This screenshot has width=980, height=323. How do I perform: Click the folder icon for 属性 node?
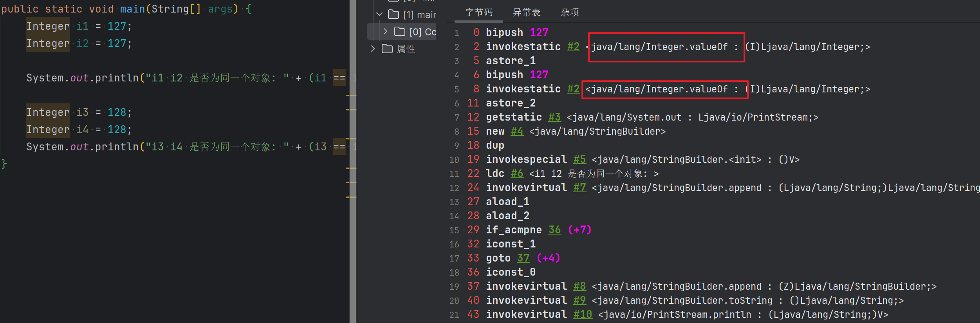[387, 49]
